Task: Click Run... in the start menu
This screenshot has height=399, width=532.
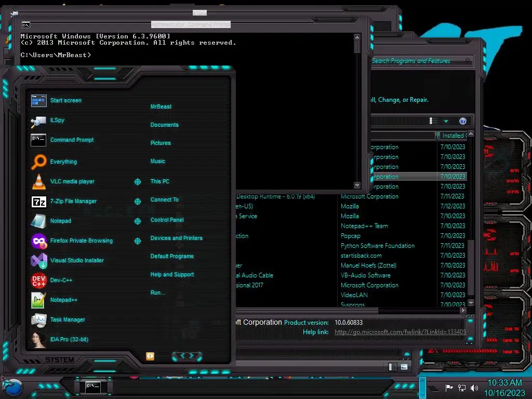Action: tap(157, 292)
